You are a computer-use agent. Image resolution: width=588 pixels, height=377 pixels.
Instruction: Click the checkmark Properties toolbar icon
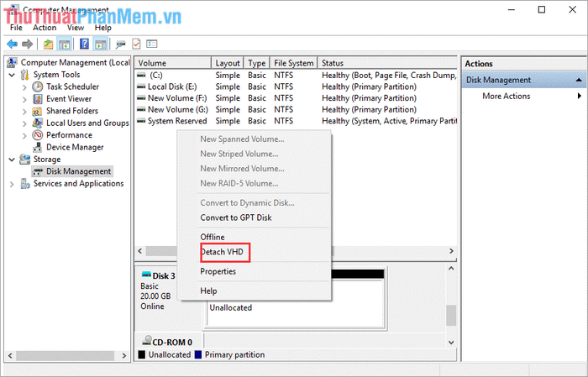coord(136,45)
